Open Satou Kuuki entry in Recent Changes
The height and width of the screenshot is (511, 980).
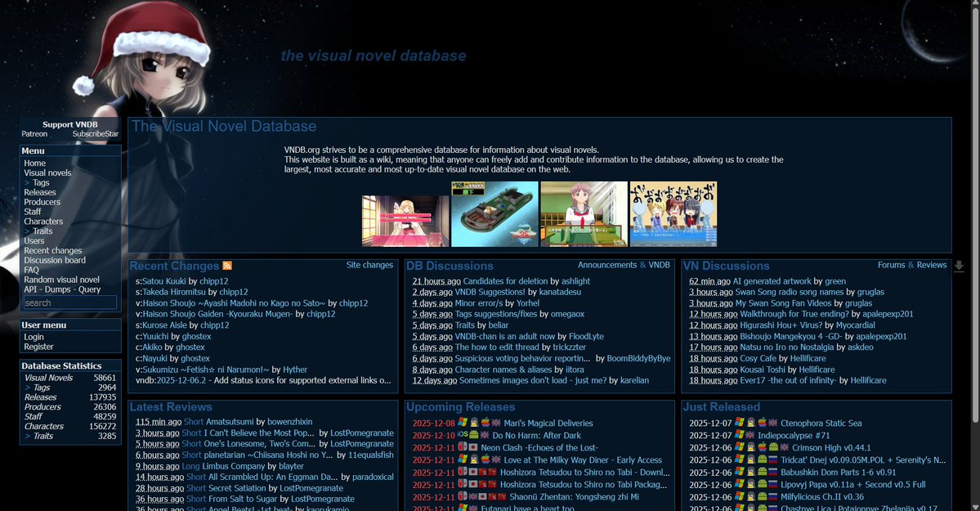[163, 281]
